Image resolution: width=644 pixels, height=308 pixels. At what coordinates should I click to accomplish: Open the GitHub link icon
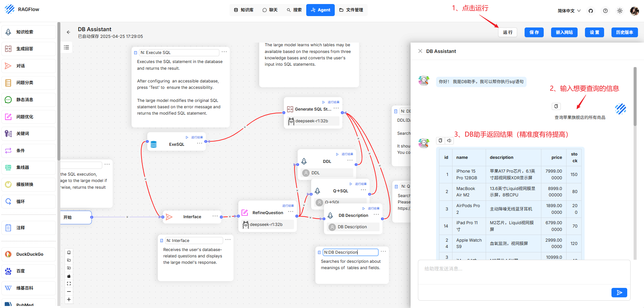click(591, 11)
